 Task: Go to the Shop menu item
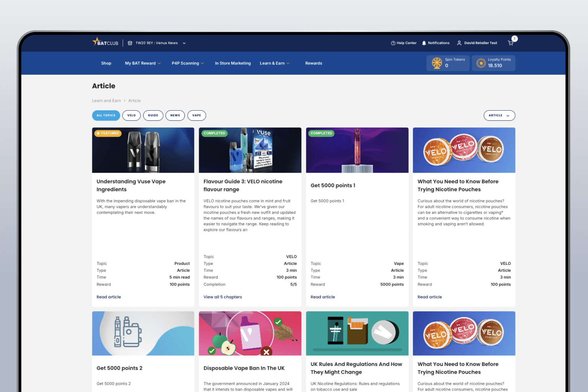click(106, 64)
